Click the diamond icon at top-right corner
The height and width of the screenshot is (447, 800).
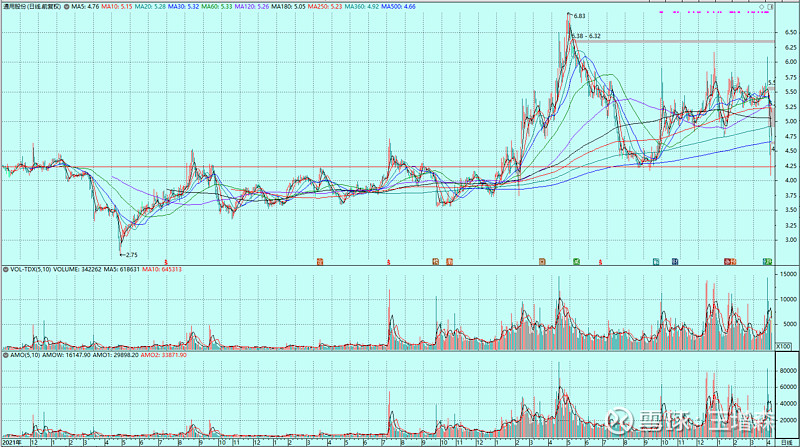click(x=763, y=6)
